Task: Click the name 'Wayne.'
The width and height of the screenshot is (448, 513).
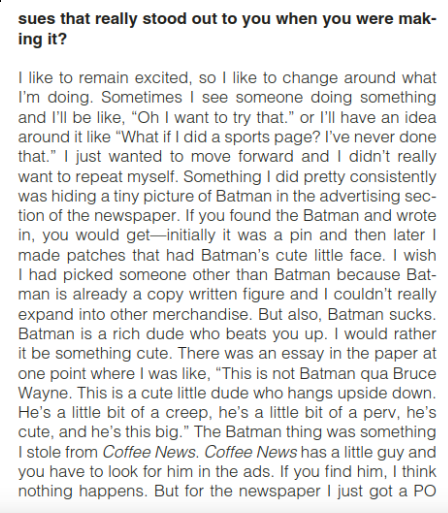Action: point(45,393)
